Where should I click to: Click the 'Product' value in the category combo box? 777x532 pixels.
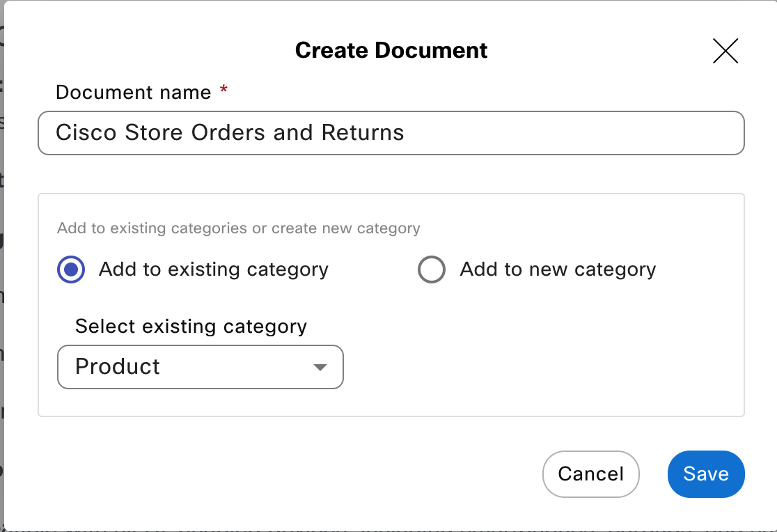pos(118,367)
